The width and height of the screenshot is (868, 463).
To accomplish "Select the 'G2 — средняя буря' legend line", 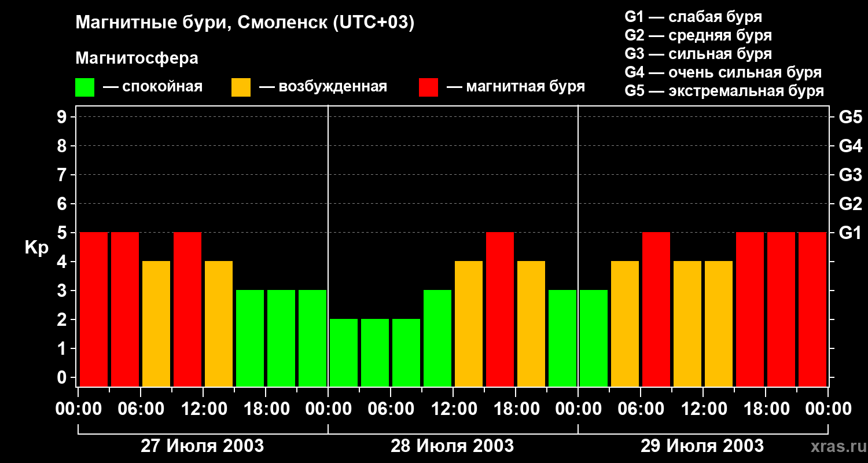I will (x=698, y=35).
